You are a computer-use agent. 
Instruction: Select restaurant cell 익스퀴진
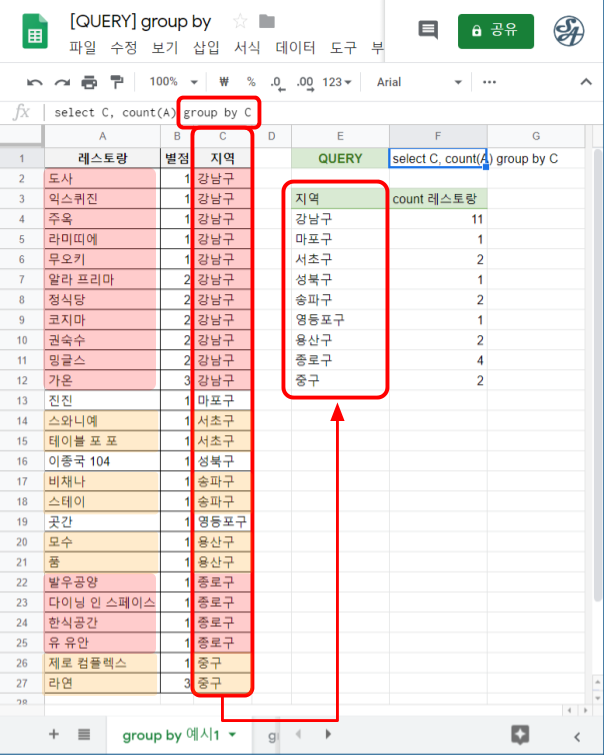click(102, 198)
